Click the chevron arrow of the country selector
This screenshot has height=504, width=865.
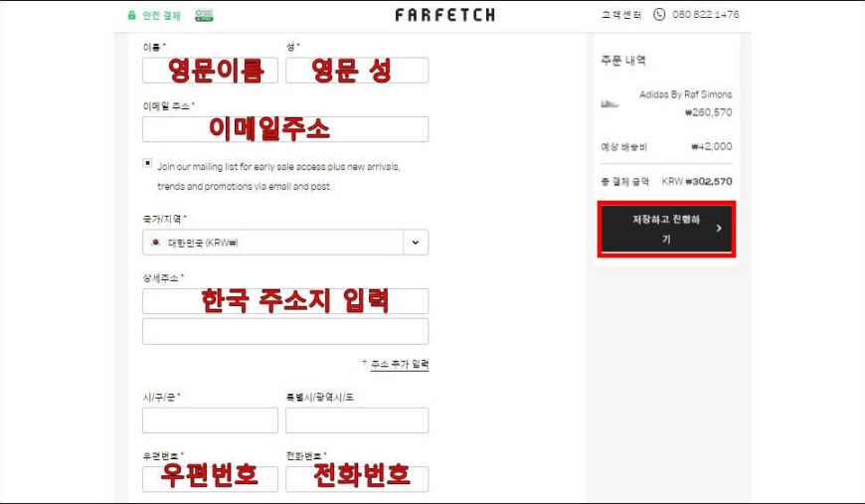(416, 243)
